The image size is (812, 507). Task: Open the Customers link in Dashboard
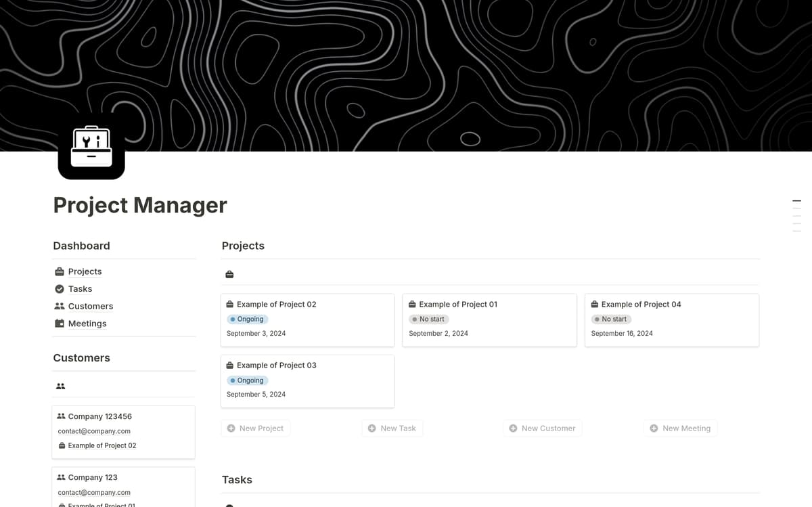point(91,306)
